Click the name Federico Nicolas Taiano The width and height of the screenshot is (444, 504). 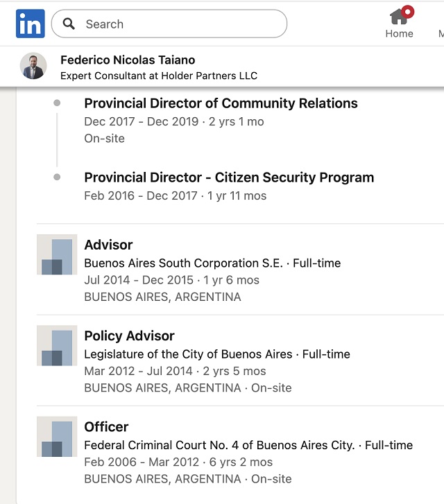click(128, 60)
